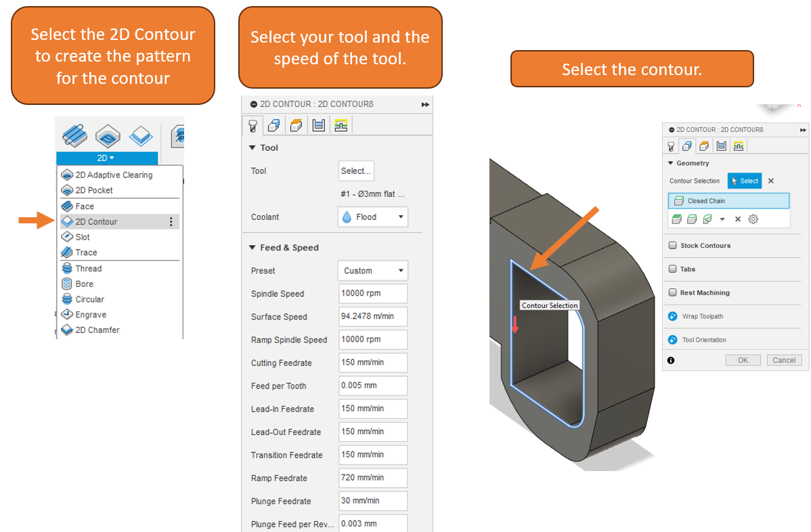Collapse the Feed & Speed section
This screenshot has width=811, height=532.
pyautogui.click(x=253, y=248)
